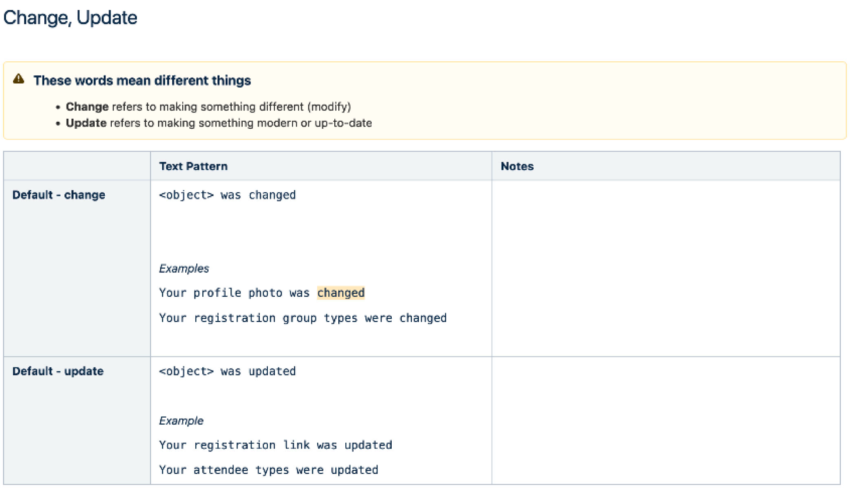Viewport: 868px width, 500px height.
Task: Click the bold word Change in bullet
Action: click(x=87, y=107)
